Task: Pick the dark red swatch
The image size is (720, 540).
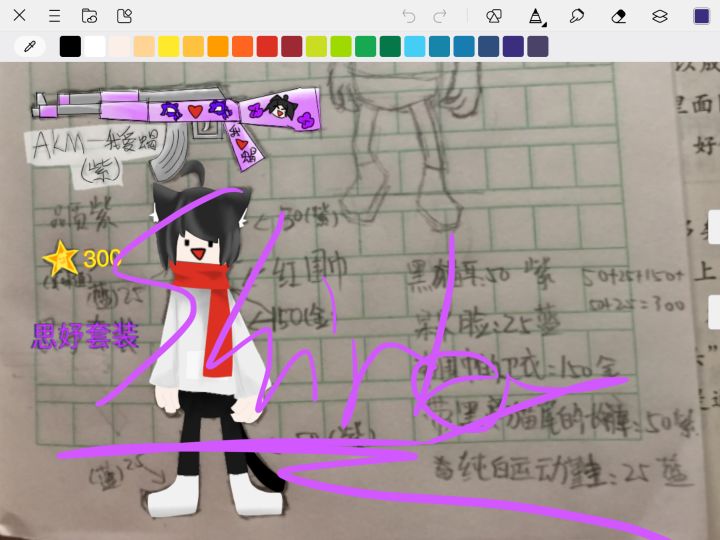Action: coord(292,46)
